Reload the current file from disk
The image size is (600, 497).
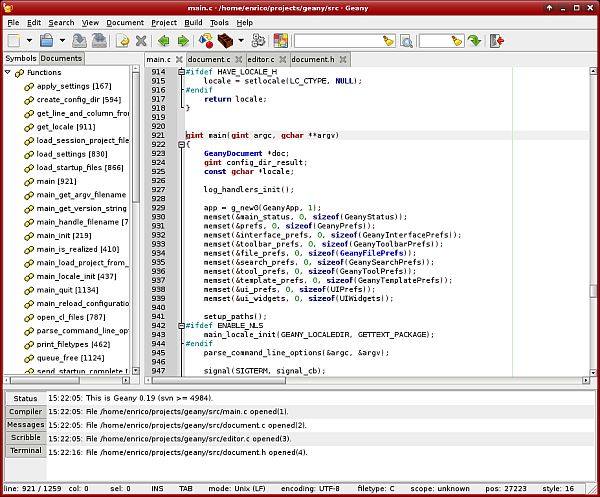coord(123,41)
